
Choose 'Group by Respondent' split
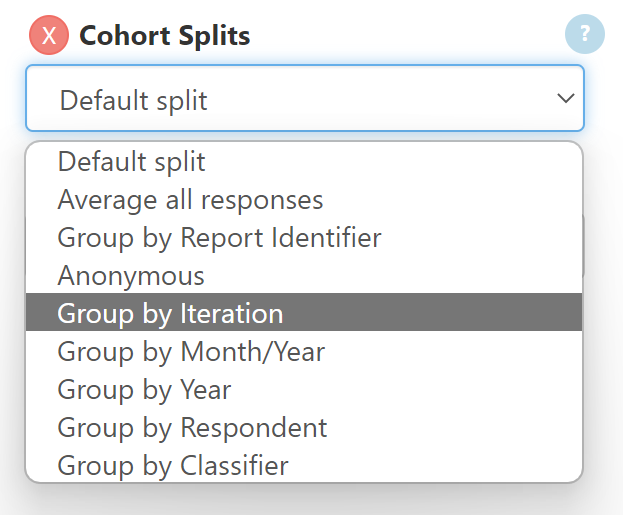tap(192, 428)
